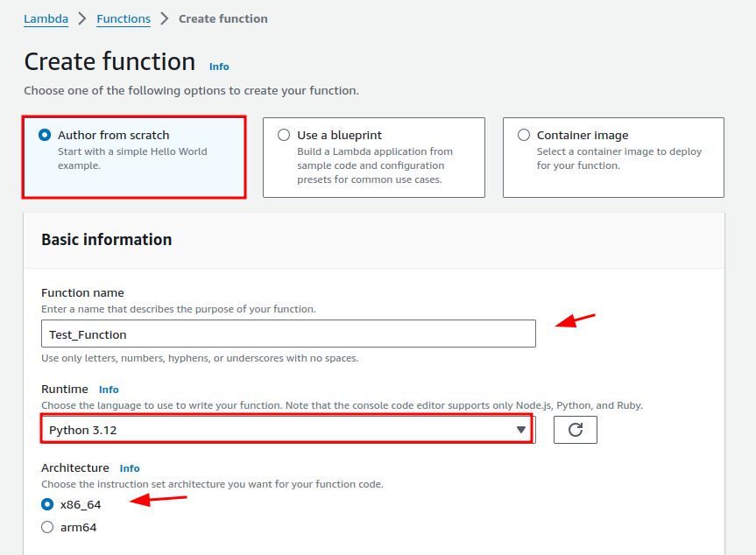Click the Use a blueprint card
Screen dimensions: 756x555
(373, 158)
